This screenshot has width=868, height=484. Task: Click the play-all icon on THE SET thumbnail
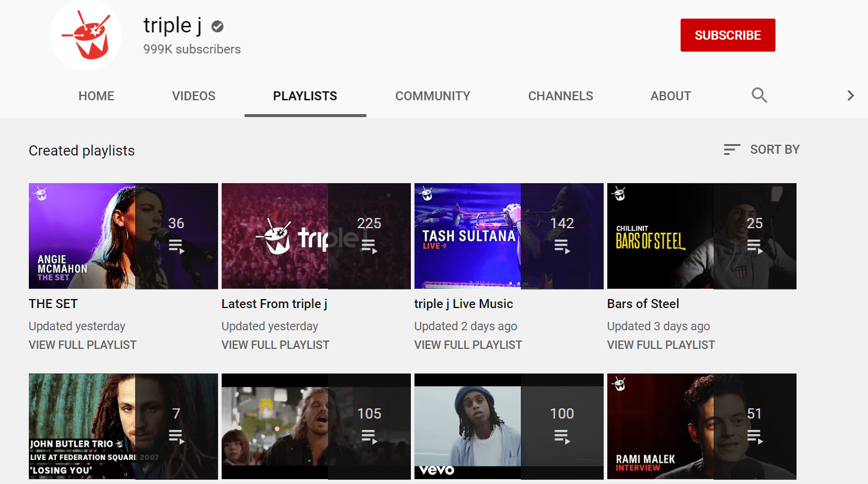pyautogui.click(x=176, y=246)
